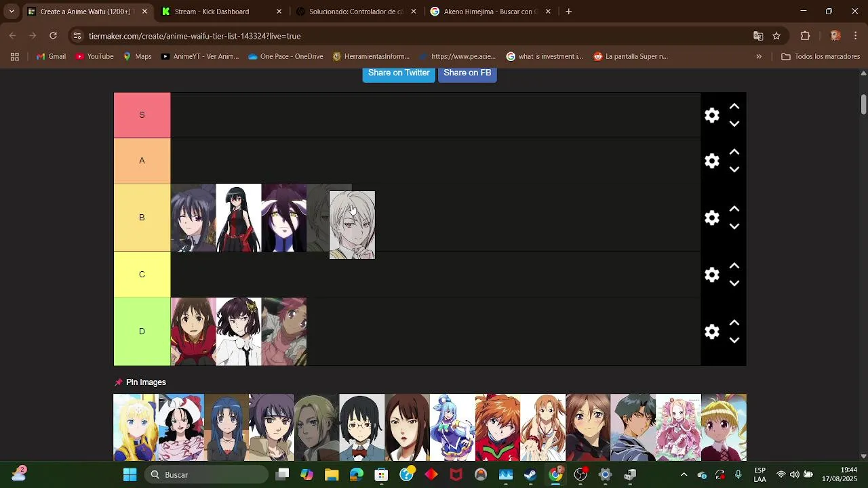
Task: Open settings gear for B tier row
Action: (x=711, y=218)
